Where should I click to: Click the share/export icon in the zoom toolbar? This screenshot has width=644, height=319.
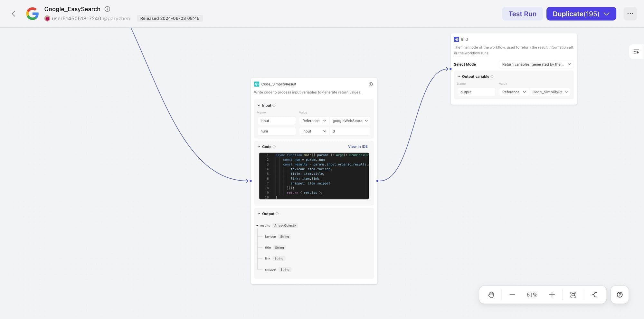pos(594,295)
